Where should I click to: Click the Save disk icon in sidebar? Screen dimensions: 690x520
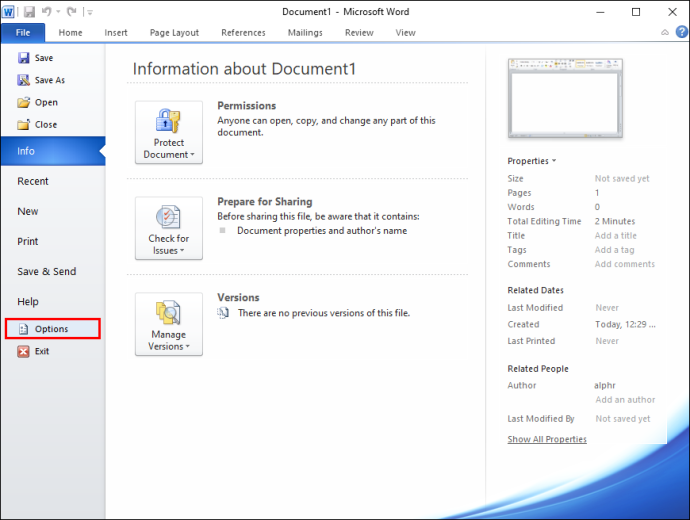(x=23, y=58)
